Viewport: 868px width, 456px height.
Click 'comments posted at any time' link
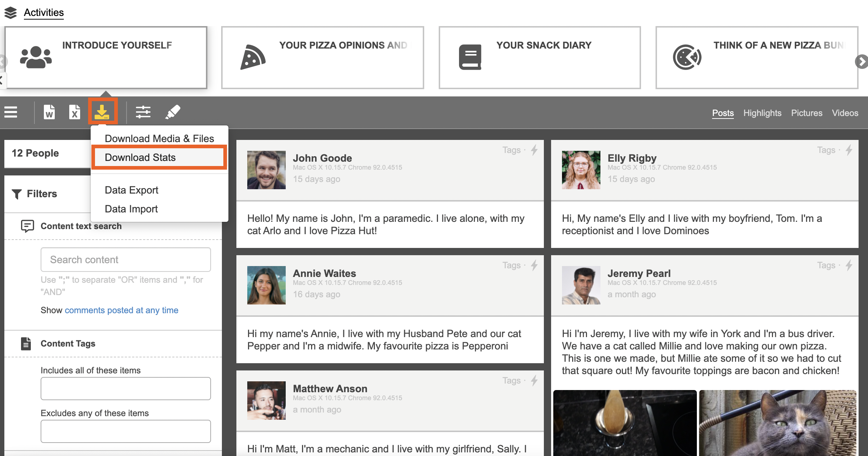pos(121,310)
